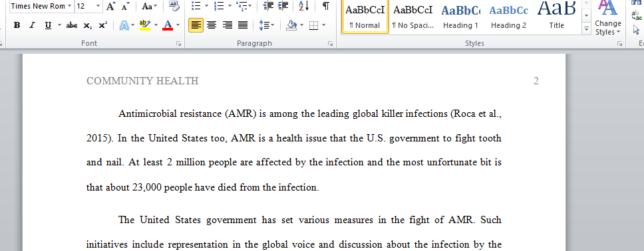
Task: Click the Select arrow cursor icon
Action: pos(637,29)
